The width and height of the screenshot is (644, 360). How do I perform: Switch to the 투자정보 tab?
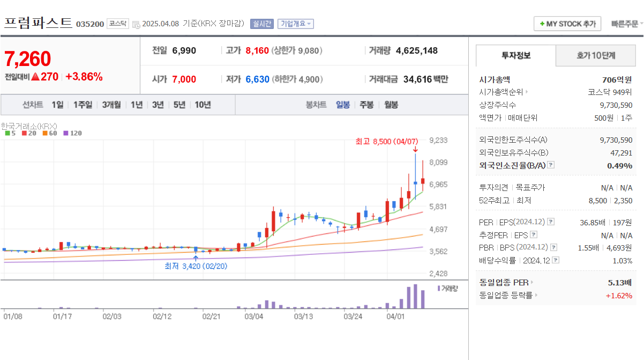516,56
